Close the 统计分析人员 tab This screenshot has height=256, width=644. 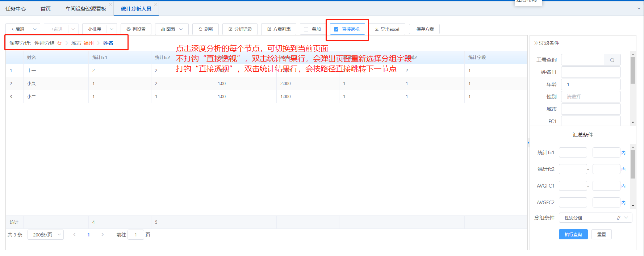point(156,4)
